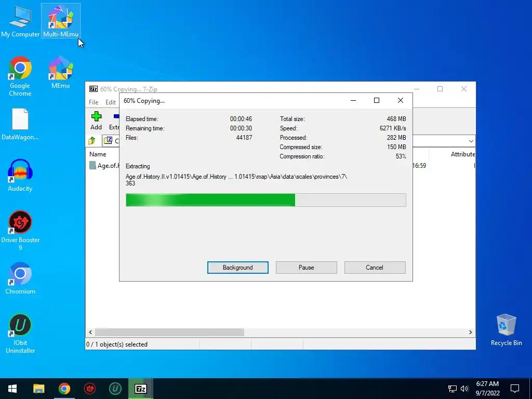Image resolution: width=532 pixels, height=399 pixels.
Task: Click the green Add icon in 7-Zip
Action: tap(96, 121)
